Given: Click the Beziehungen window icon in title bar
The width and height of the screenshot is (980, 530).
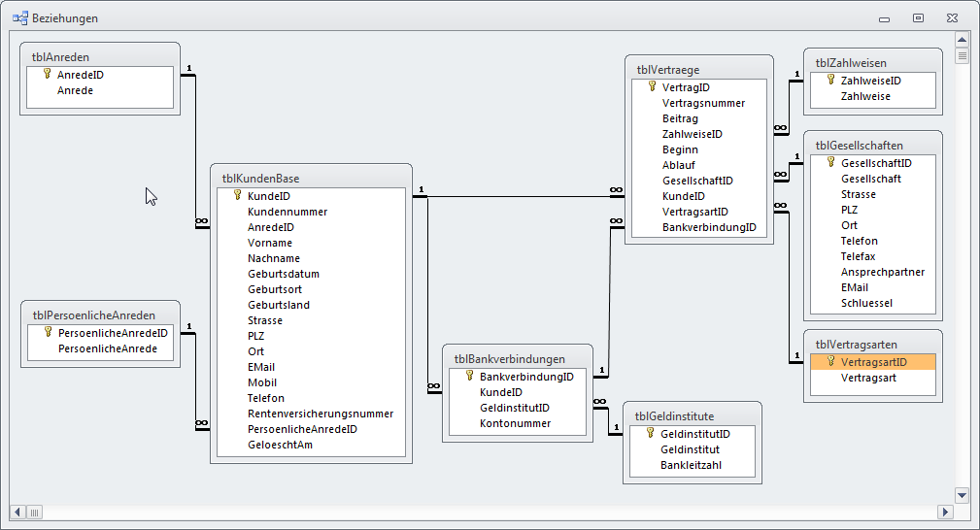Looking at the screenshot, I should click(x=19, y=18).
